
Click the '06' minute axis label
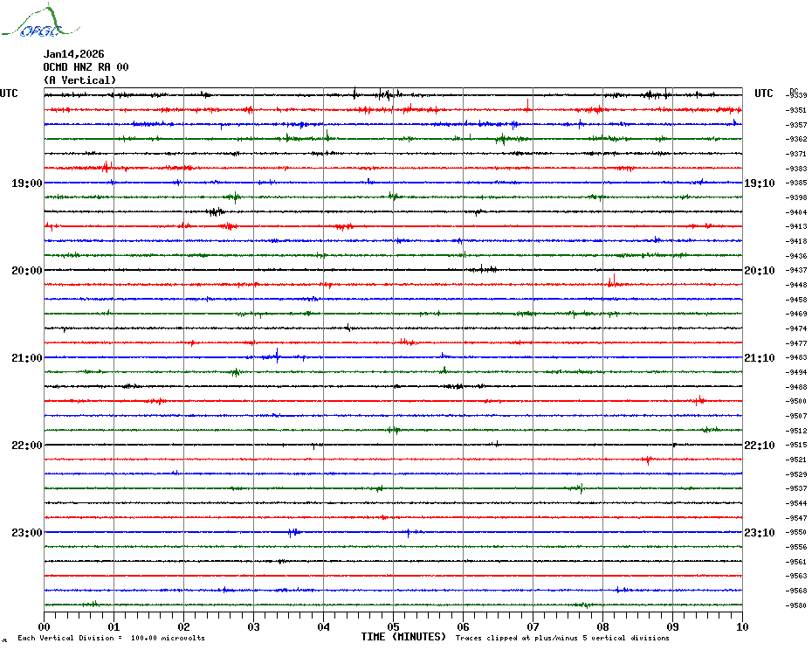click(x=463, y=626)
